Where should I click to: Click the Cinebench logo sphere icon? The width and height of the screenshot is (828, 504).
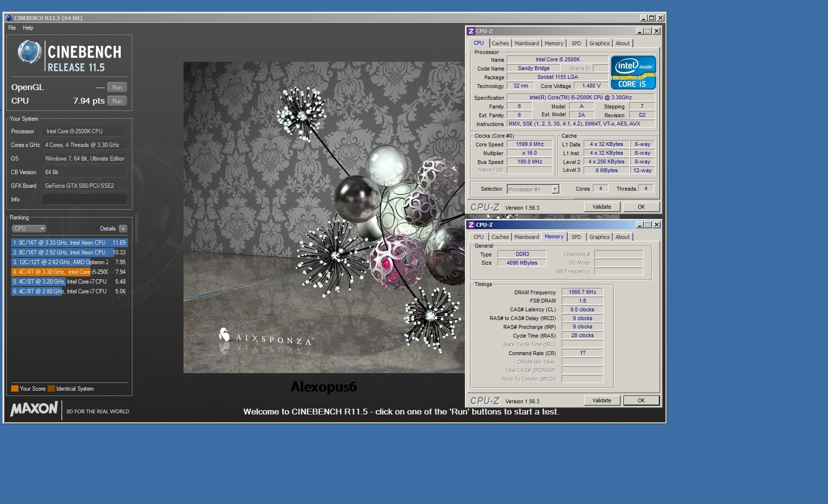point(30,52)
